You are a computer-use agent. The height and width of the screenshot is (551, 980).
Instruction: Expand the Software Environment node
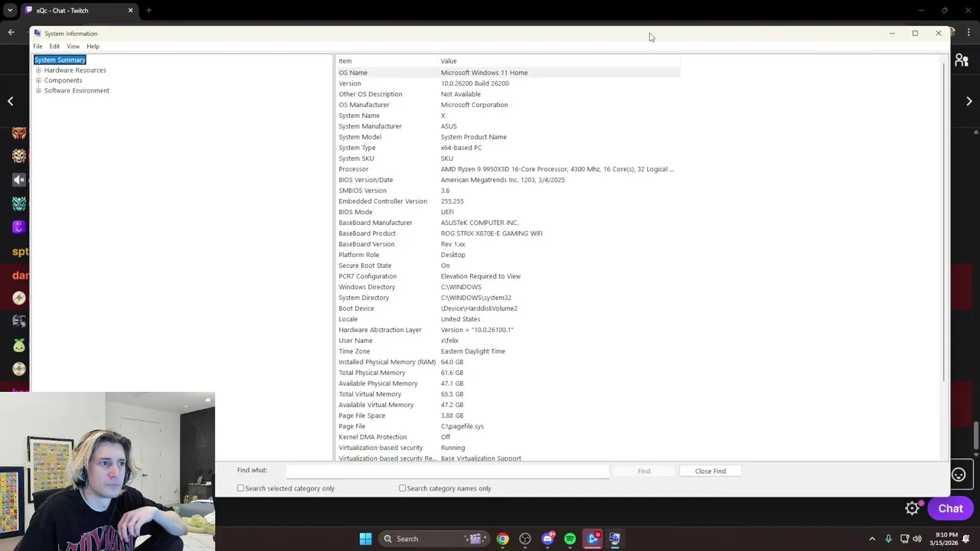(x=38, y=90)
